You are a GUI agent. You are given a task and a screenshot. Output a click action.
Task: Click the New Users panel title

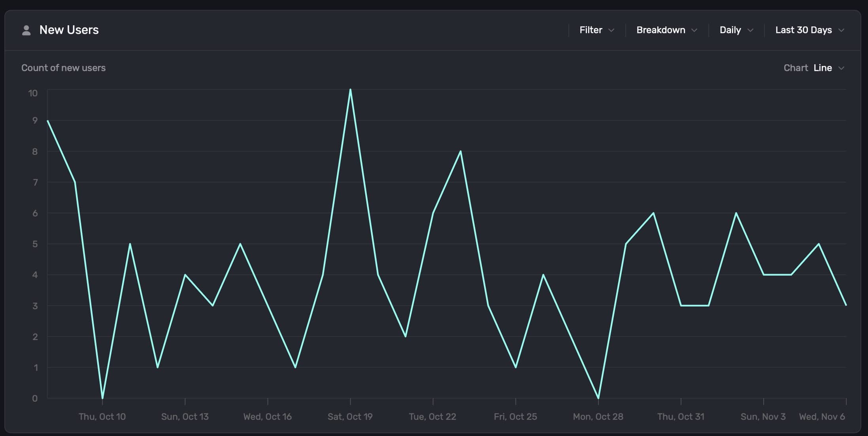69,30
